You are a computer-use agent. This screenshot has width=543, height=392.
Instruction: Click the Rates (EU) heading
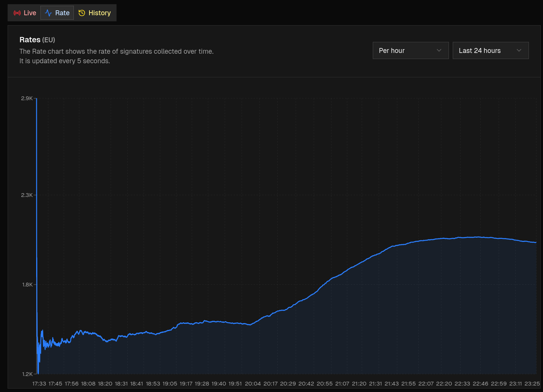37,40
